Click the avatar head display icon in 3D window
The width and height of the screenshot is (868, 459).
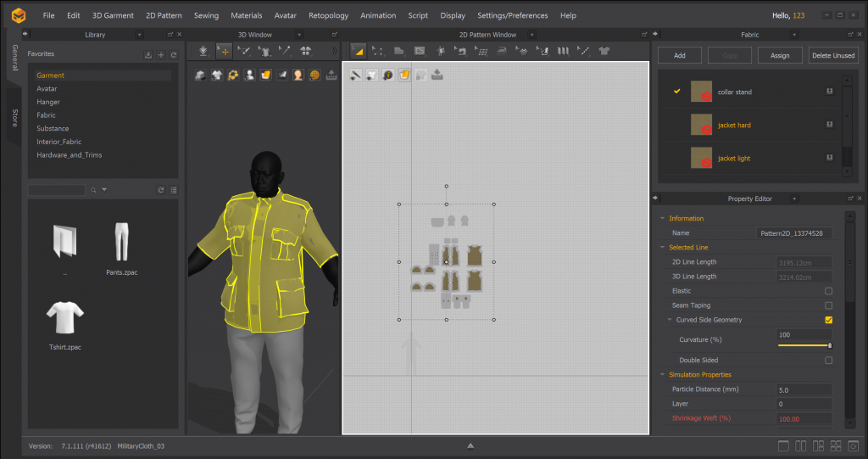pos(298,75)
